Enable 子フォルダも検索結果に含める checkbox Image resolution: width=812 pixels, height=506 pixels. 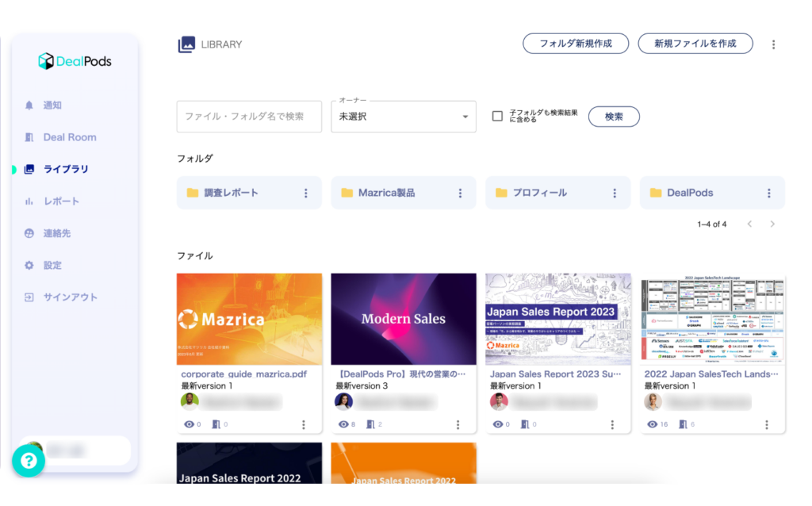tap(497, 117)
